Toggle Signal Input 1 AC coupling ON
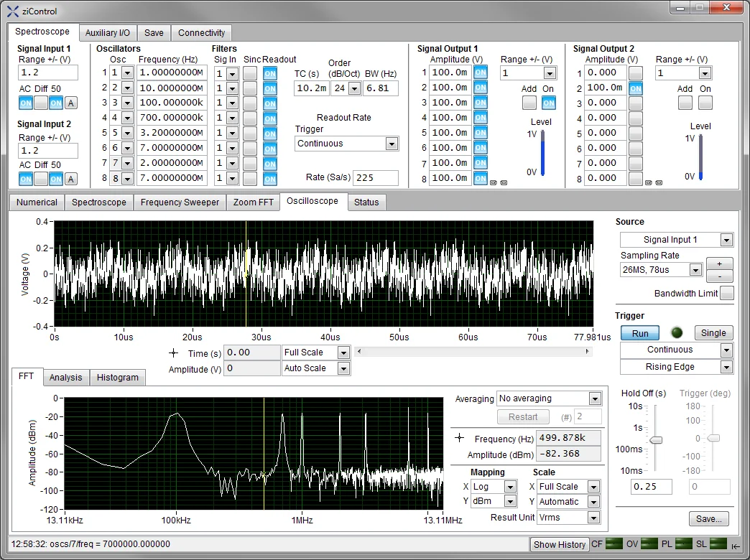The height and width of the screenshot is (560, 750). point(26,103)
